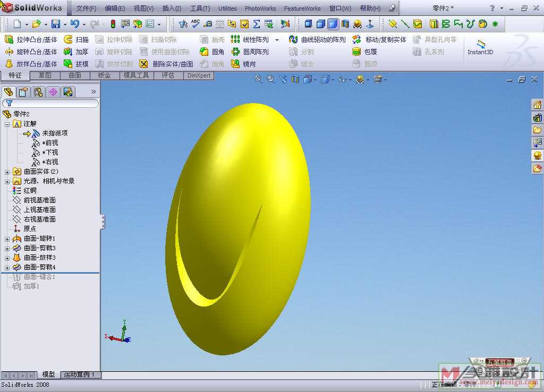Image resolution: width=544 pixels, height=392 pixels.
Task: Open the FeatureWorks menu
Action: point(302,8)
